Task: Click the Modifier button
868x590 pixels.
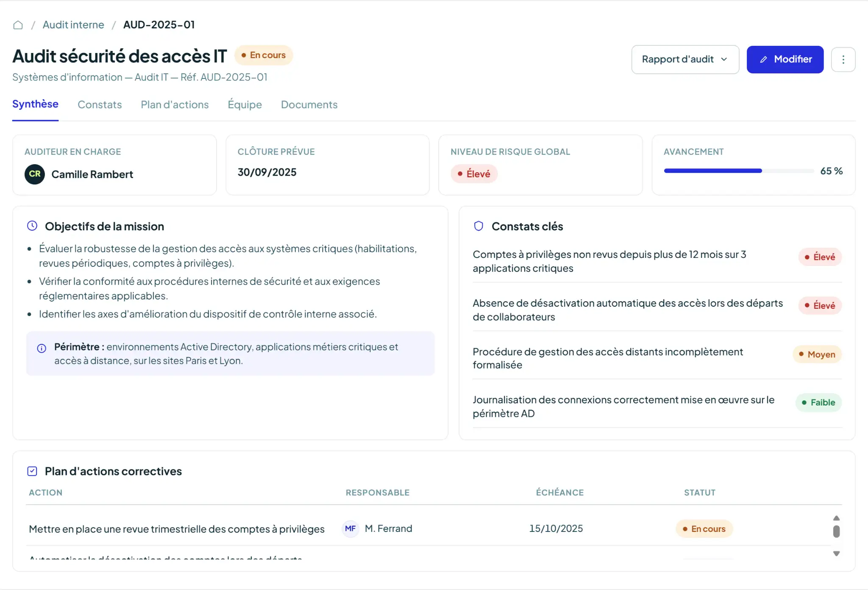Action: 785,59
